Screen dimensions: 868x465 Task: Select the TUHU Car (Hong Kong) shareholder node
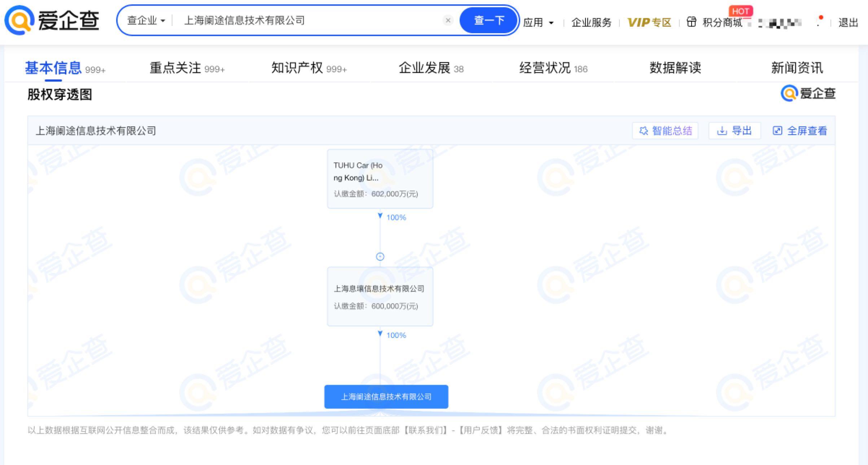coord(380,179)
